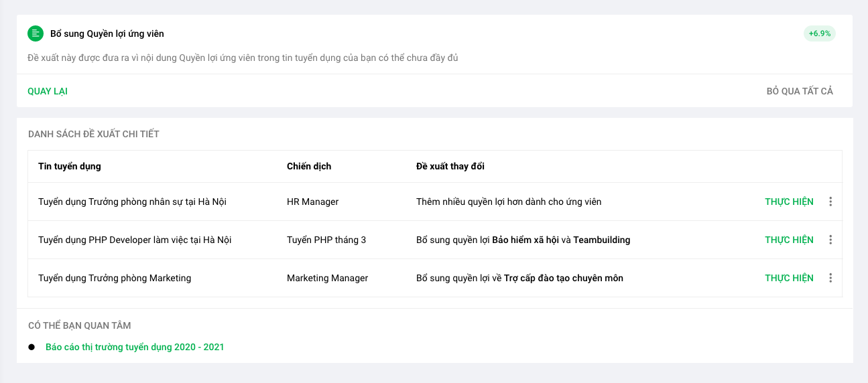Click Thêm nhiều quyền lợi hơn dành cho ứng viên

(x=509, y=202)
